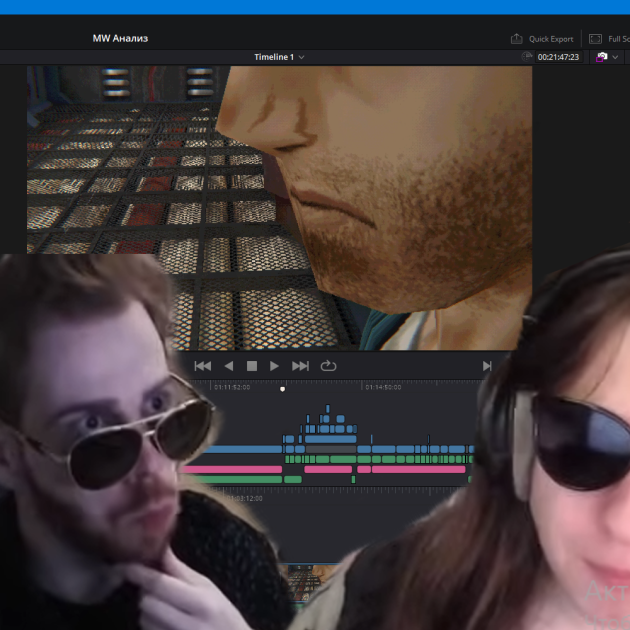The height and width of the screenshot is (630, 630).
Task: Stop playback
Action: 252,366
